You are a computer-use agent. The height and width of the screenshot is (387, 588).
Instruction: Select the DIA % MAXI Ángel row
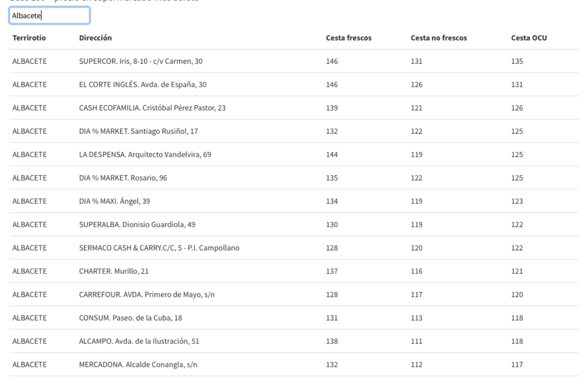[x=115, y=201]
